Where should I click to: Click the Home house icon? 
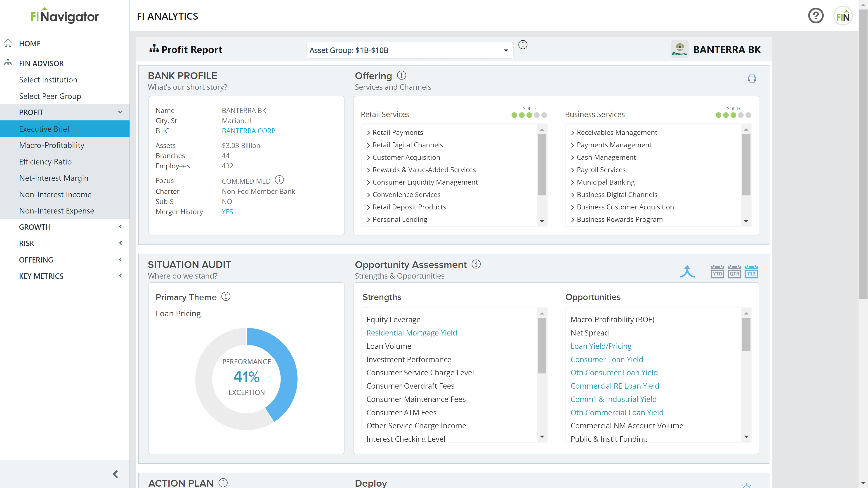pos(8,43)
